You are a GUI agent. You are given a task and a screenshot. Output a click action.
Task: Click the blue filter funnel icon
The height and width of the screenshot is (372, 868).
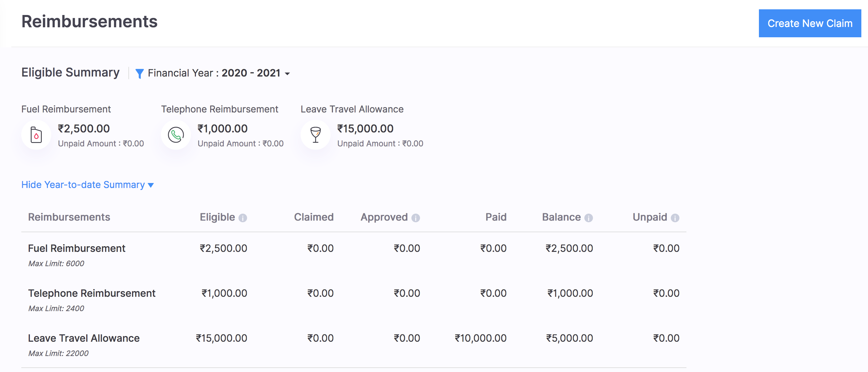139,73
